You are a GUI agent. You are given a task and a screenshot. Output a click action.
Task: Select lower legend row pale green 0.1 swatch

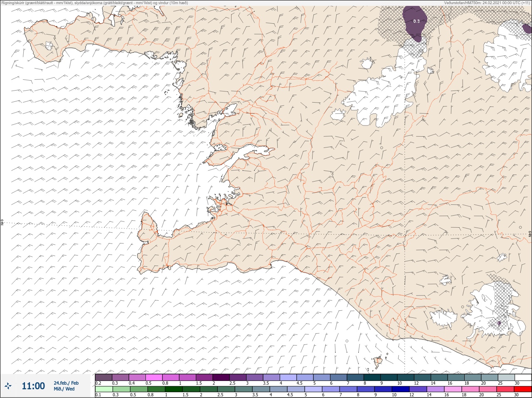point(103,389)
